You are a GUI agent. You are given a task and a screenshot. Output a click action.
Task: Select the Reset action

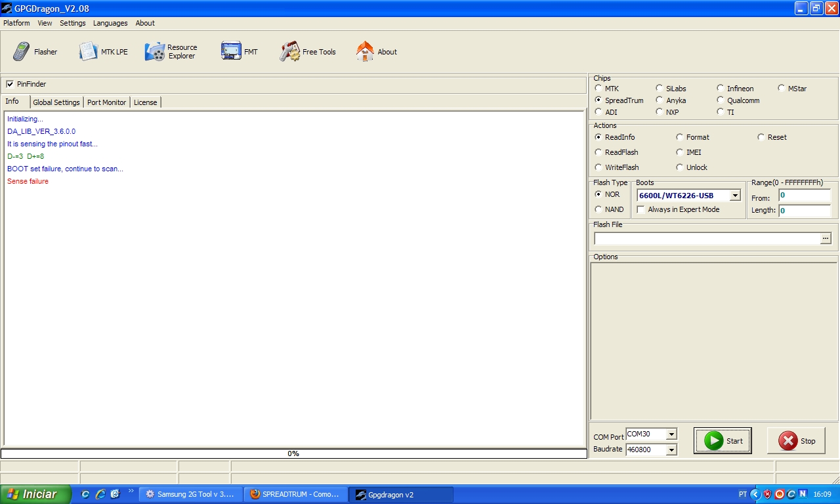tap(761, 137)
